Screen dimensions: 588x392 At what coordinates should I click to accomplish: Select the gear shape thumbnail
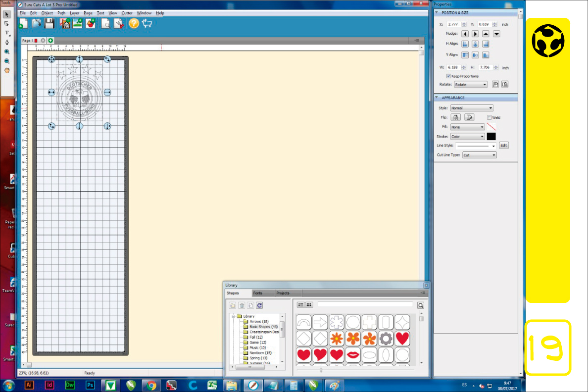[x=386, y=339]
